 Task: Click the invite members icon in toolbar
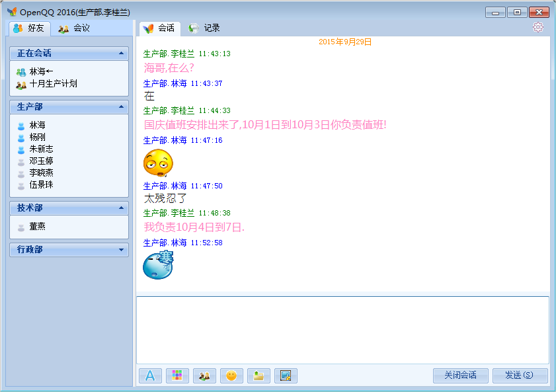pyautogui.click(x=204, y=375)
